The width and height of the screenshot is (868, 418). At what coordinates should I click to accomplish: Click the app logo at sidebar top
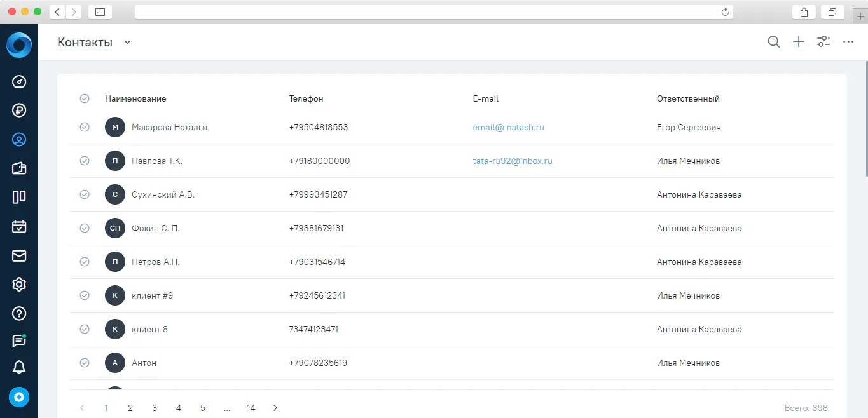19,44
